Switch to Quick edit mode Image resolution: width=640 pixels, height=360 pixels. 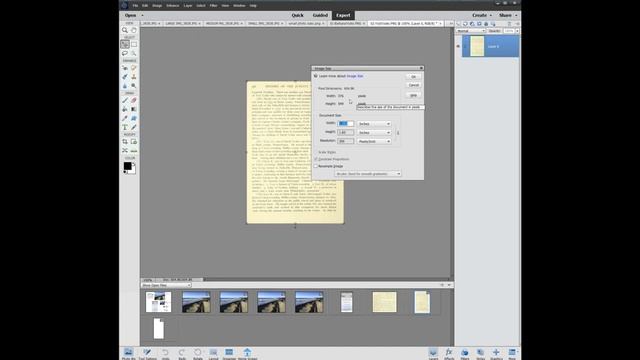click(x=298, y=16)
